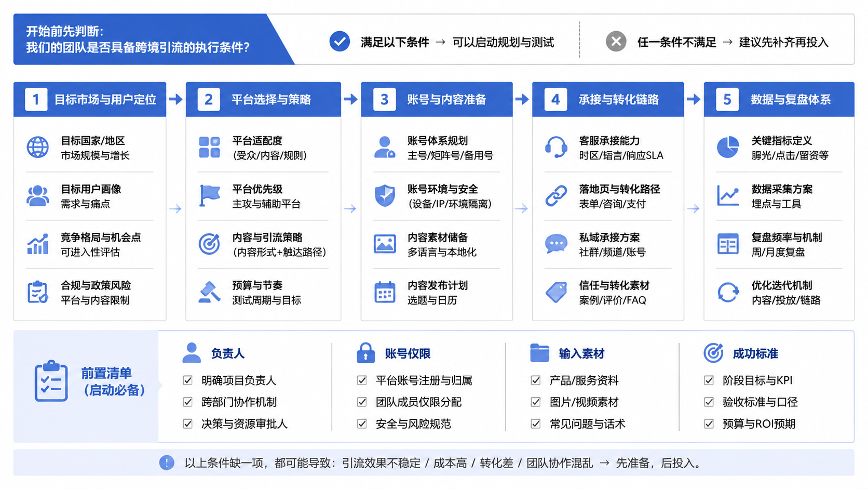The width and height of the screenshot is (868, 489).
Task: Click the calendar icon beside 内容发布计划
Action: tap(385, 292)
